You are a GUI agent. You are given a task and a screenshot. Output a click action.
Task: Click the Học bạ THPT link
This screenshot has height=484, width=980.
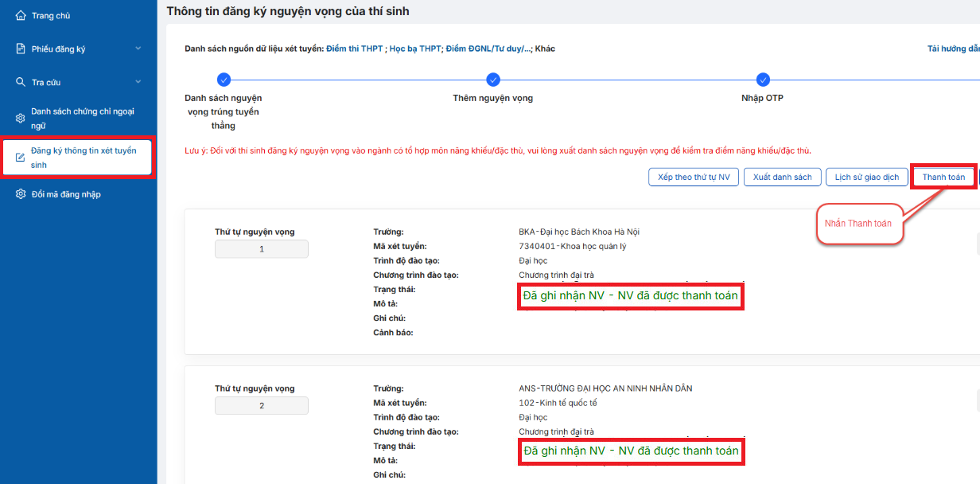click(414, 49)
